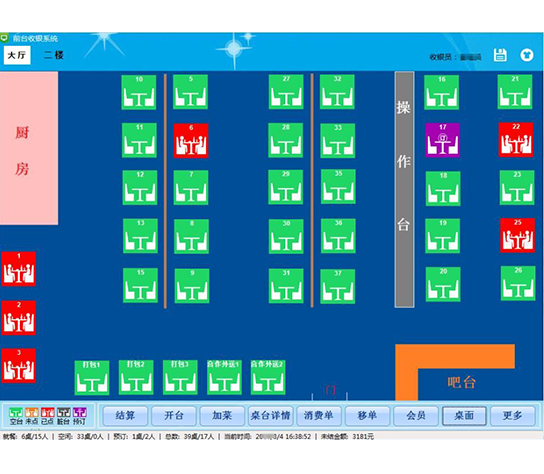Select occupied red table 1
Viewport: 544px width, 474px height.
(x=18, y=269)
